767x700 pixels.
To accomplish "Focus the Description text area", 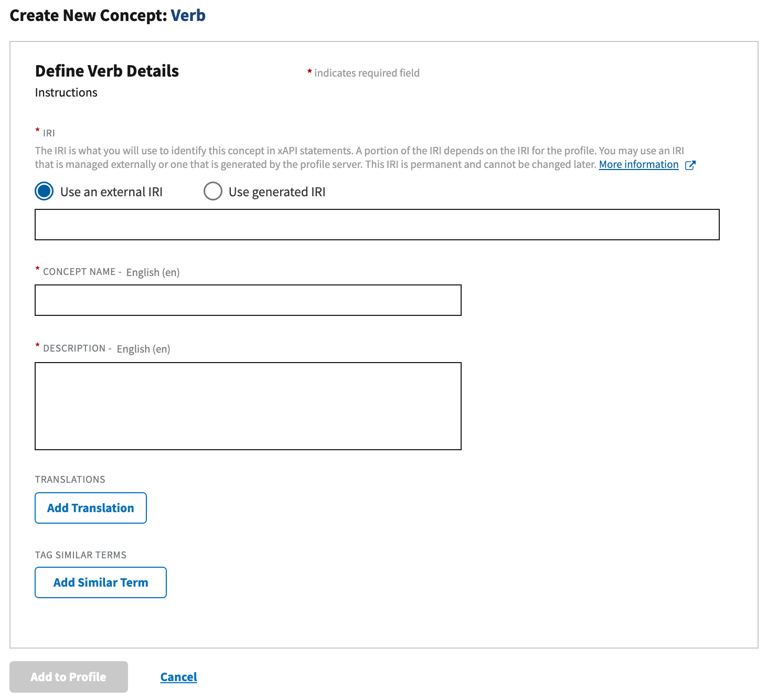I will pyautogui.click(x=248, y=406).
